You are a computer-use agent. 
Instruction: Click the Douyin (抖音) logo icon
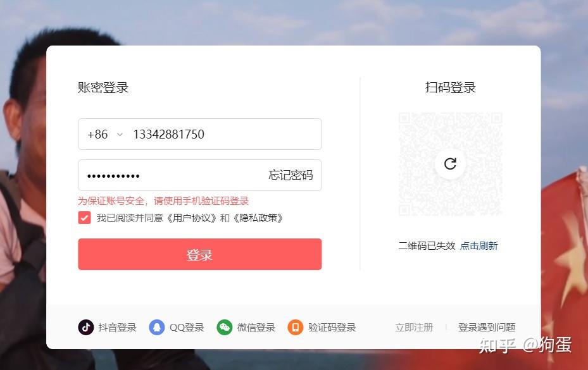point(86,327)
